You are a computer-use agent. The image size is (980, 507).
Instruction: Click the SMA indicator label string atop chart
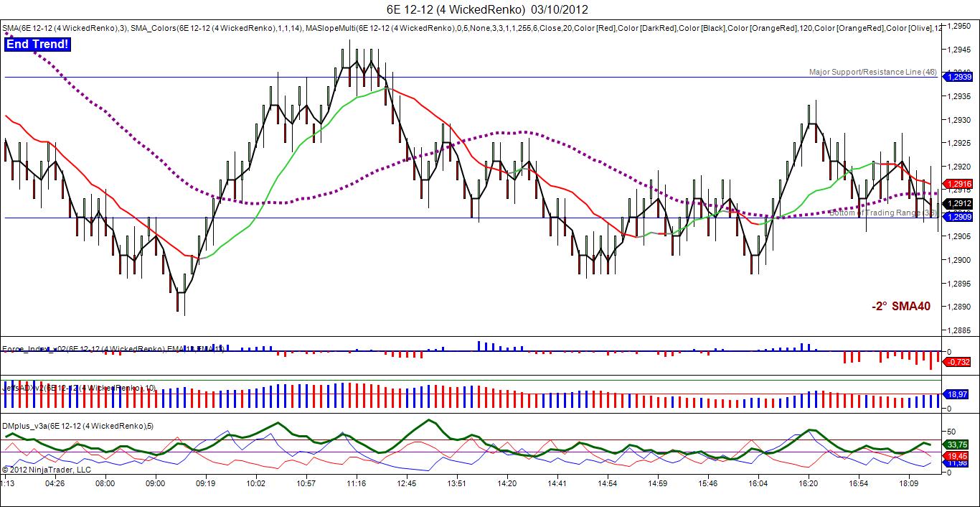472,28
